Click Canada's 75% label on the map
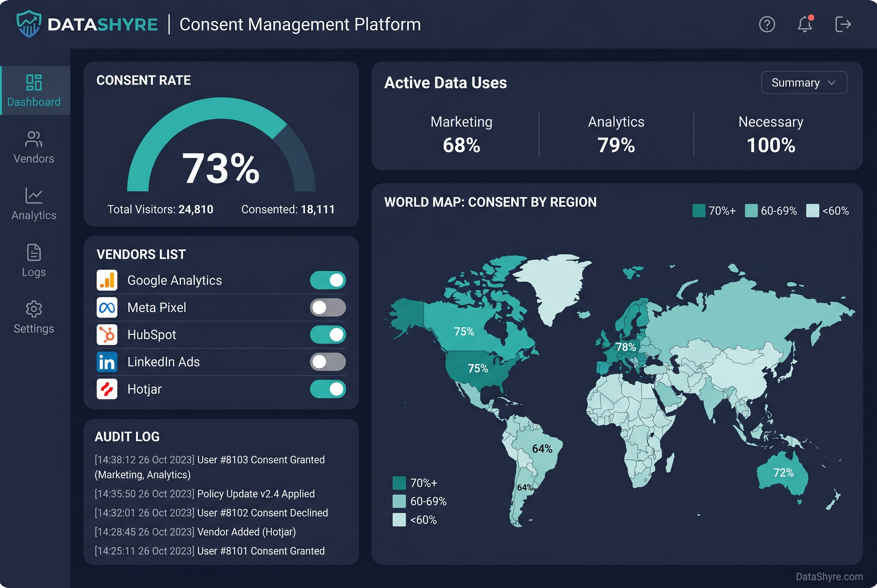 (x=464, y=331)
